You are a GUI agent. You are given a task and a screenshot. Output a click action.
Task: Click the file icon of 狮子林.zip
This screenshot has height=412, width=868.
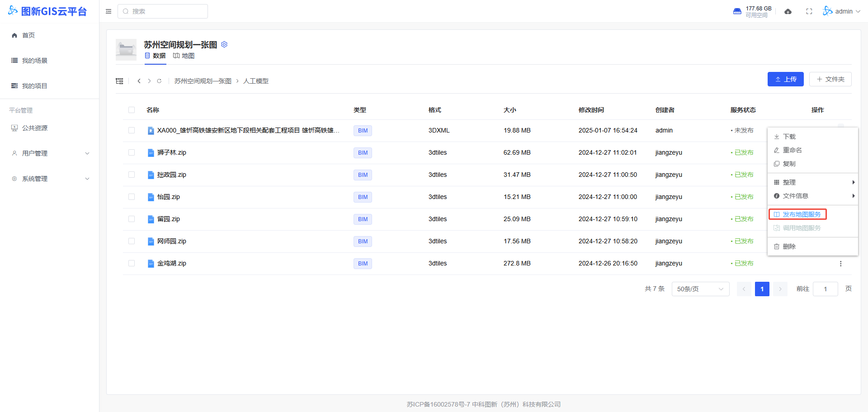(151, 153)
